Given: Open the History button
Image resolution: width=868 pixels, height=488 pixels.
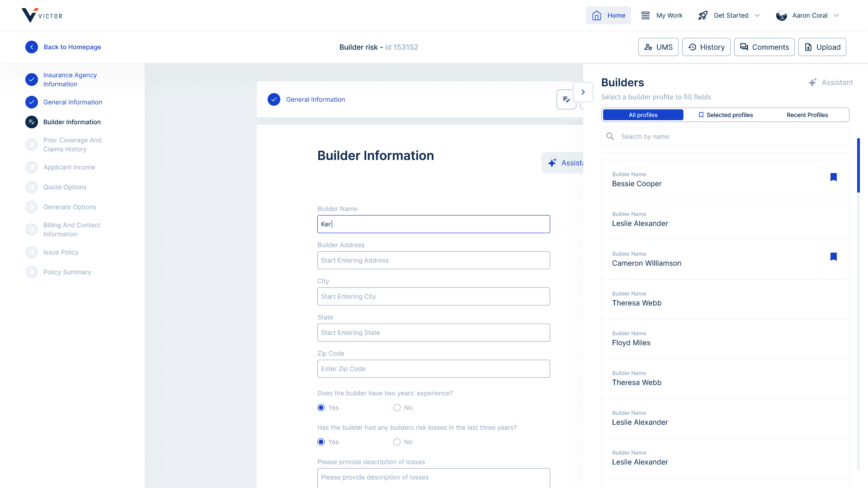Looking at the screenshot, I should (x=706, y=47).
